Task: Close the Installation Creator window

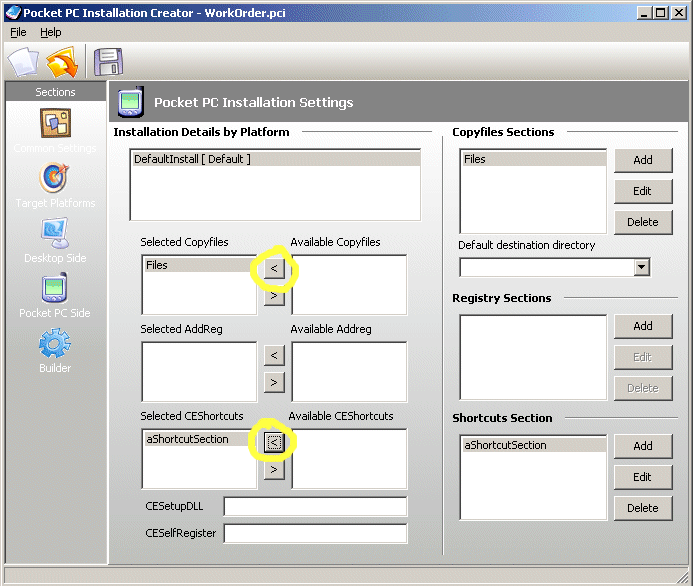Action: [x=678, y=13]
